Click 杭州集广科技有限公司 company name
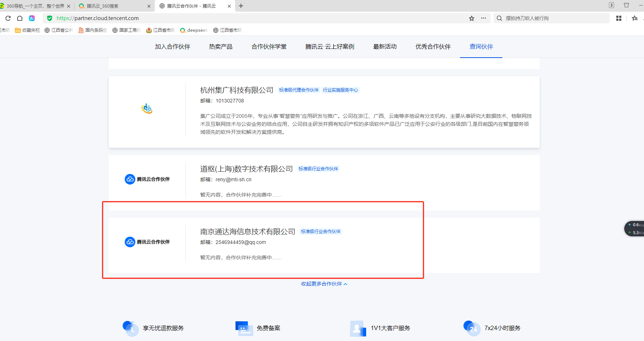Image resolution: width=644 pixels, height=341 pixels. pyautogui.click(x=237, y=90)
